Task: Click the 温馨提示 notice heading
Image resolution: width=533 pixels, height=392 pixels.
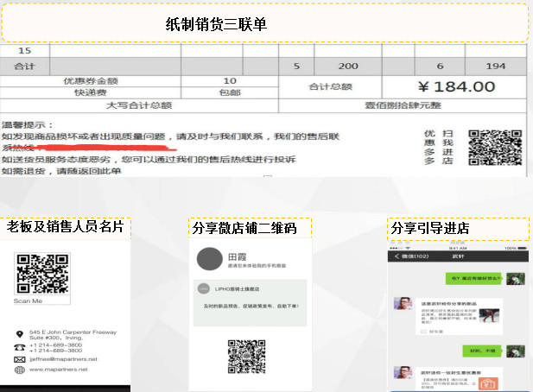Action: click(27, 125)
